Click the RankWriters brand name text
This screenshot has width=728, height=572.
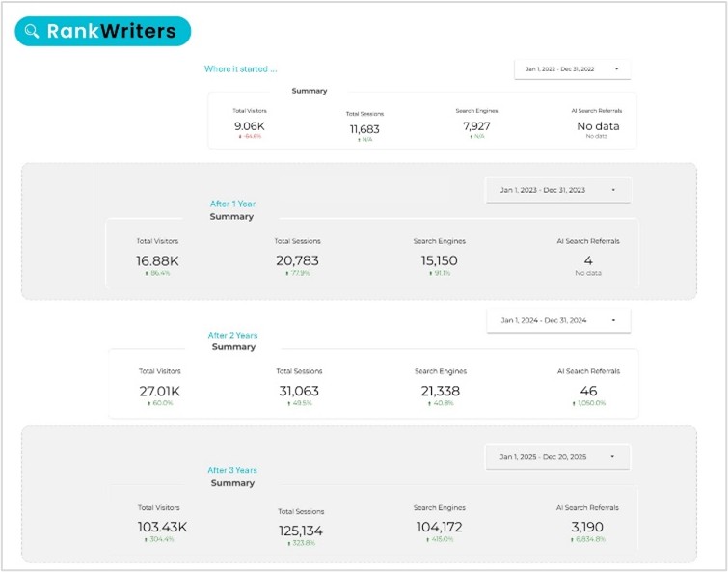click(x=112, y=32)
